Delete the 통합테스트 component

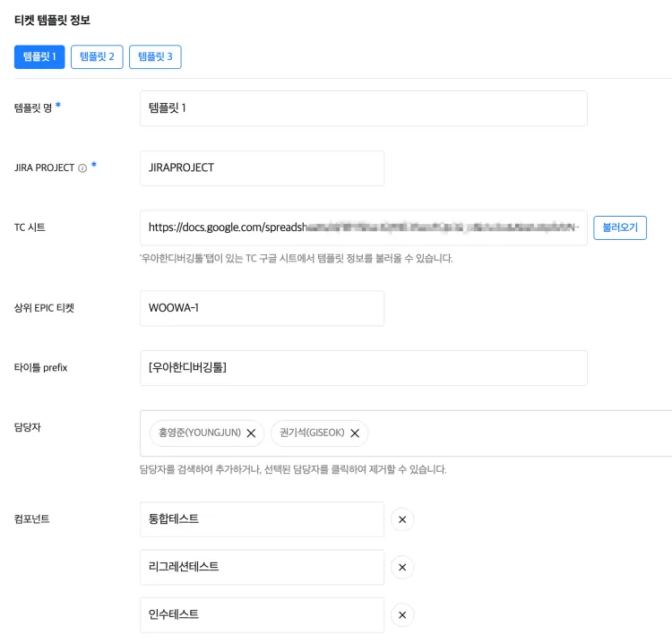tap(402, 519)
